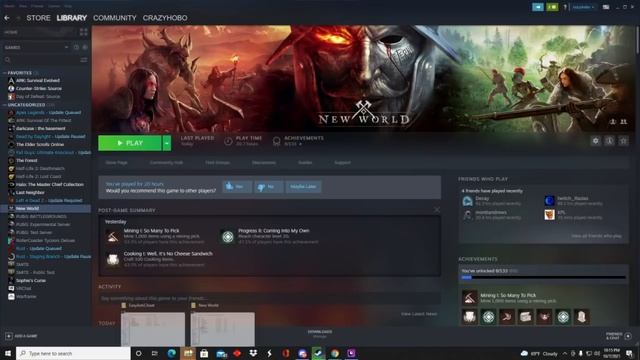
Task: Expand the Play button dropdown arrow
Action: pos(167,143)
